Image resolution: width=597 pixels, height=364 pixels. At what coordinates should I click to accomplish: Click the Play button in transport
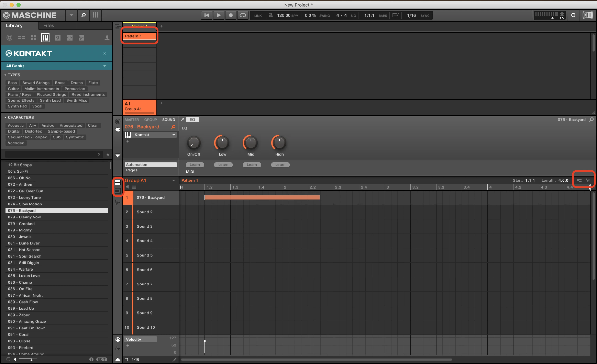219,15
